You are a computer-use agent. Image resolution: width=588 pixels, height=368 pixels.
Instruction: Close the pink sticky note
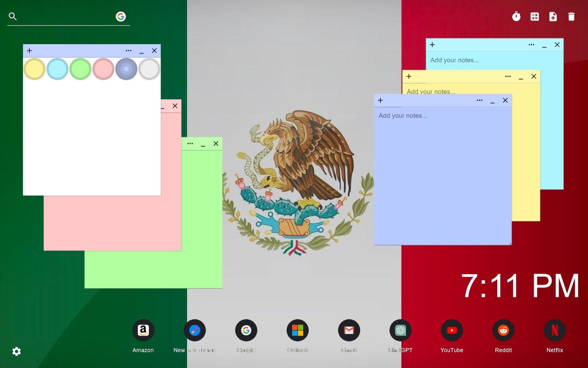(175, 106)
